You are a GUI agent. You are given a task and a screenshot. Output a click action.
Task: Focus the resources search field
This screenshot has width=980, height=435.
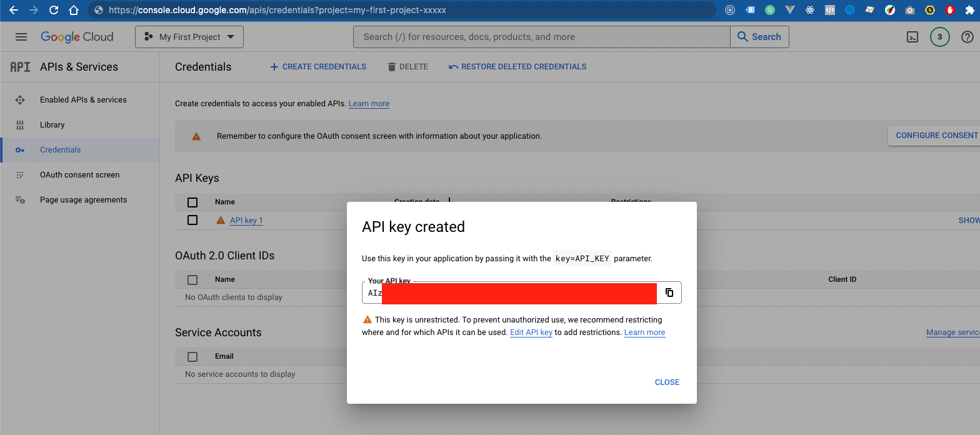[541, 37]
